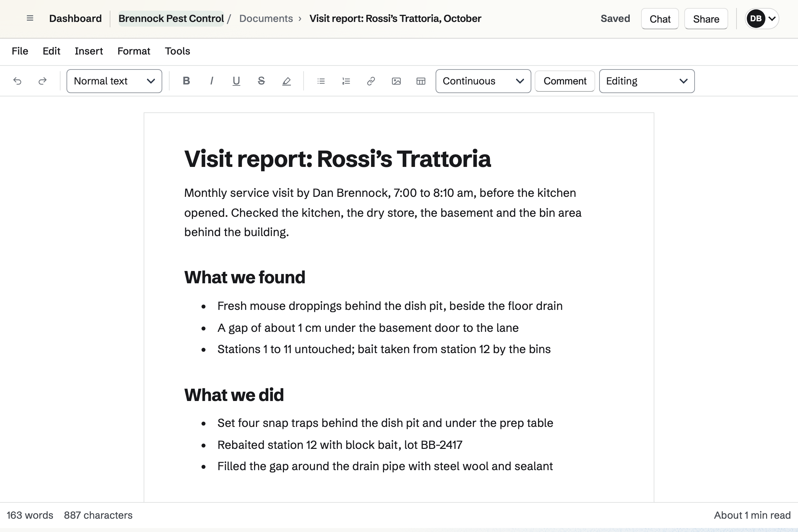
Task: Click the 'Visit report: Rossi's Trattoria' heading
Action: (x=337, y=159)
